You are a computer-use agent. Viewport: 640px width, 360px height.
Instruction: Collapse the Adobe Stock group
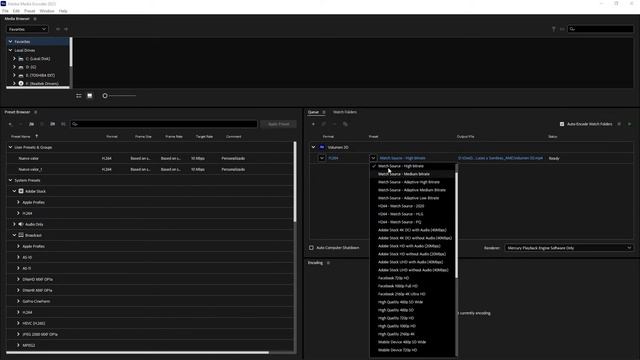tap(14, 191)
